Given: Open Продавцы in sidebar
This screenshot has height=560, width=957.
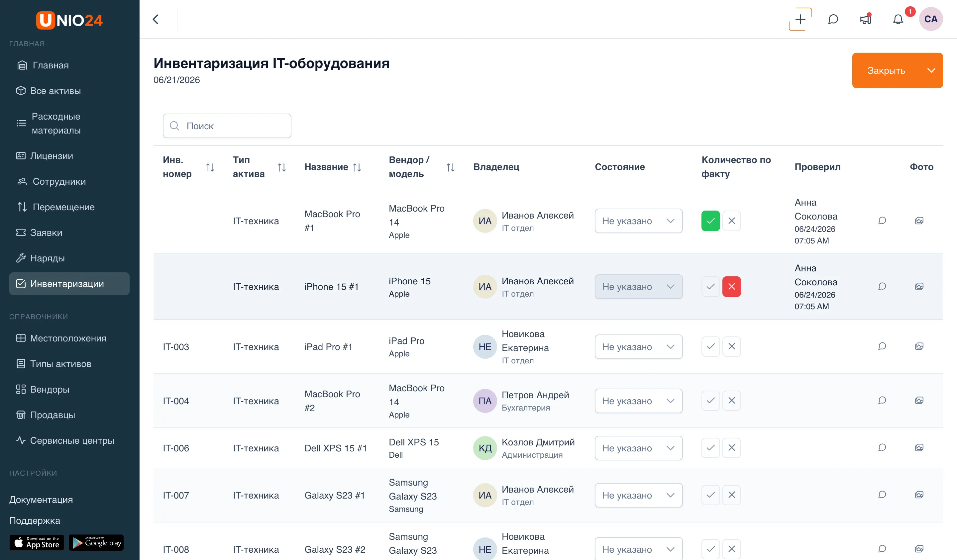Looking at the screenshot, I should (69, 415).
